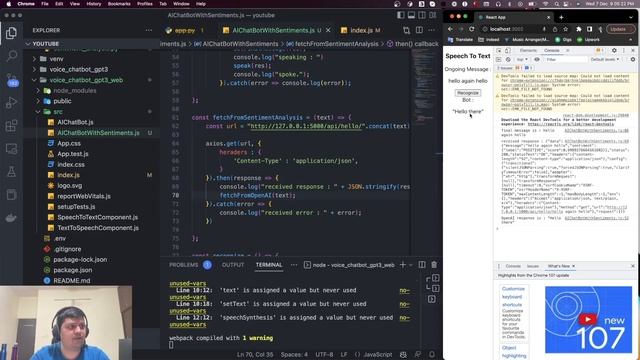Image resolution: width=640 pixels, height=360 pixels.
Task: Click open changes icon in editor toolbar
Action: pyautogui.click(x=407, y=30)
